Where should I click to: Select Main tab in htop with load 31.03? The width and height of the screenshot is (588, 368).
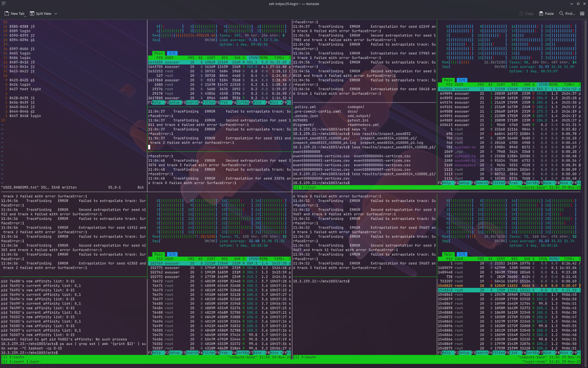click(x=448, y=254)
